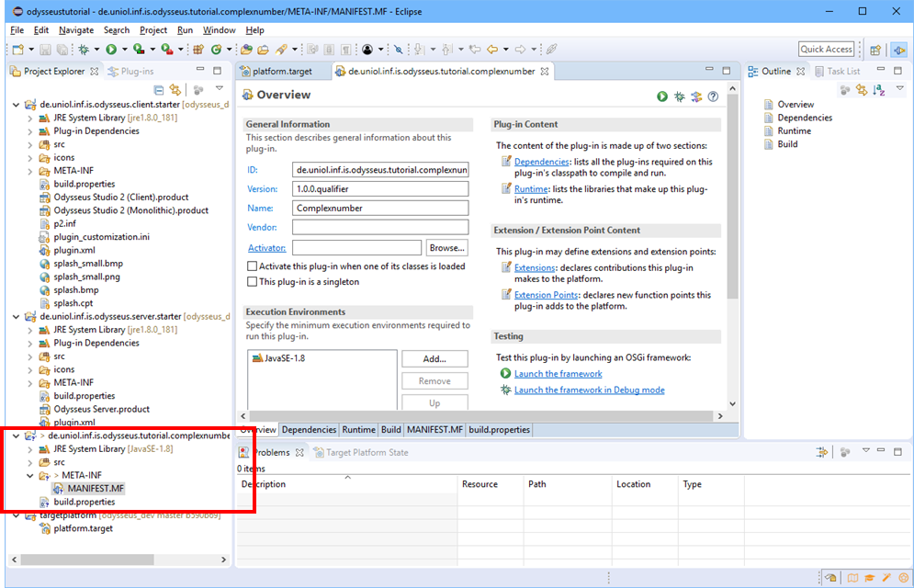Launch the plug-in via green run icon in Overview header
The image size is (914, 588).
tap(662, 96)
